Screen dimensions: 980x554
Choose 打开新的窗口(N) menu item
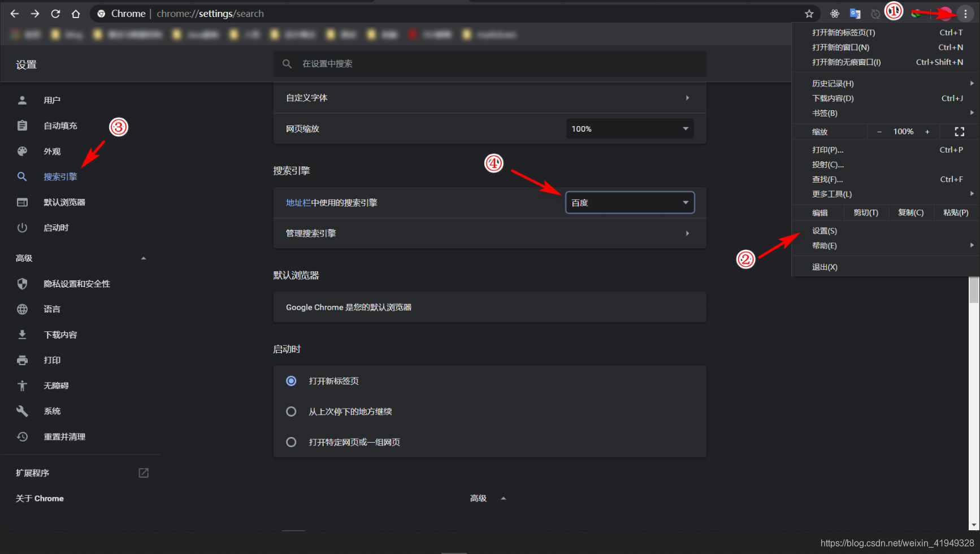[x=886, y=47]
